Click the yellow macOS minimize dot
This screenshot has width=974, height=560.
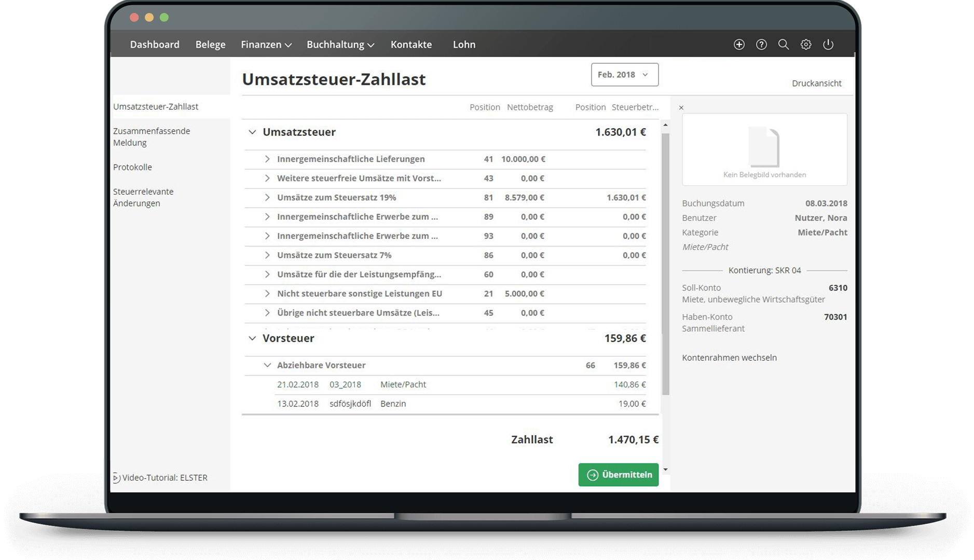point(149,18)
